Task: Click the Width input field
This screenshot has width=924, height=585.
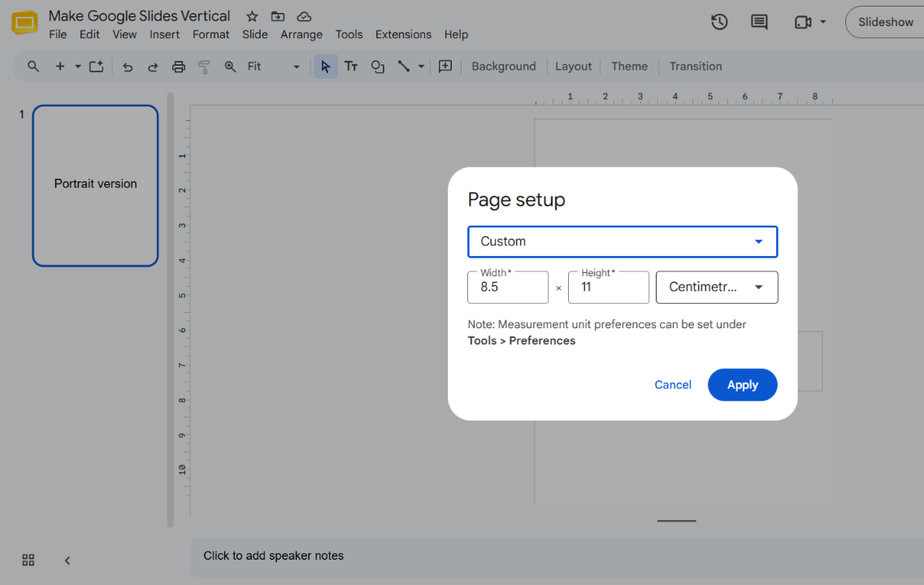Action: click(507, 288)
